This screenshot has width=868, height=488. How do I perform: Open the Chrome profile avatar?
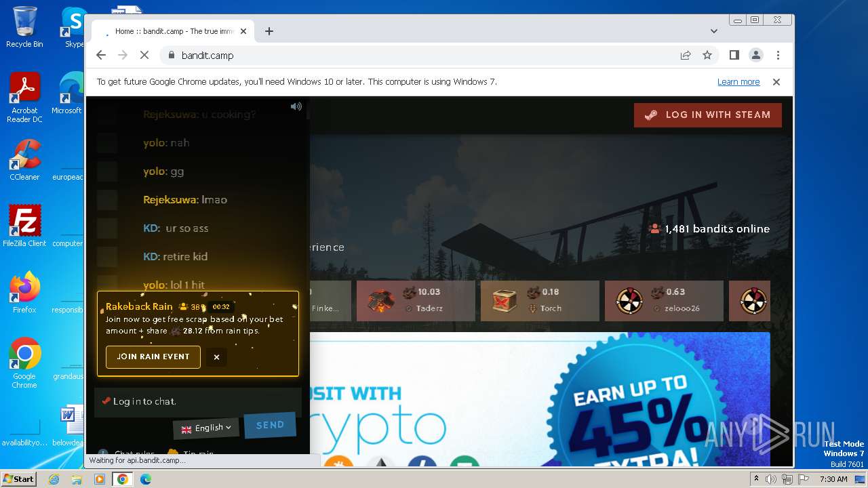pos(756,56)
